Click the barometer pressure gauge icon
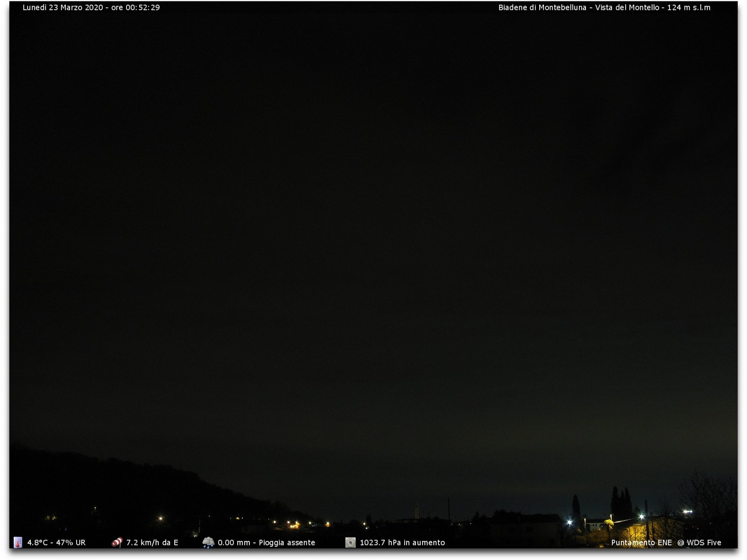The width and height of the screenshot is (747, 560). click(351, 542)
